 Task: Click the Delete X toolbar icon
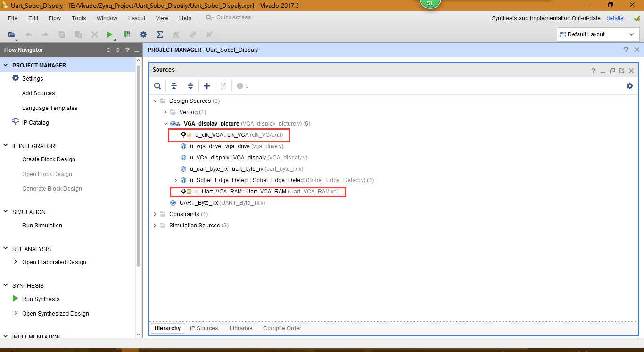(x=94, y=34)
